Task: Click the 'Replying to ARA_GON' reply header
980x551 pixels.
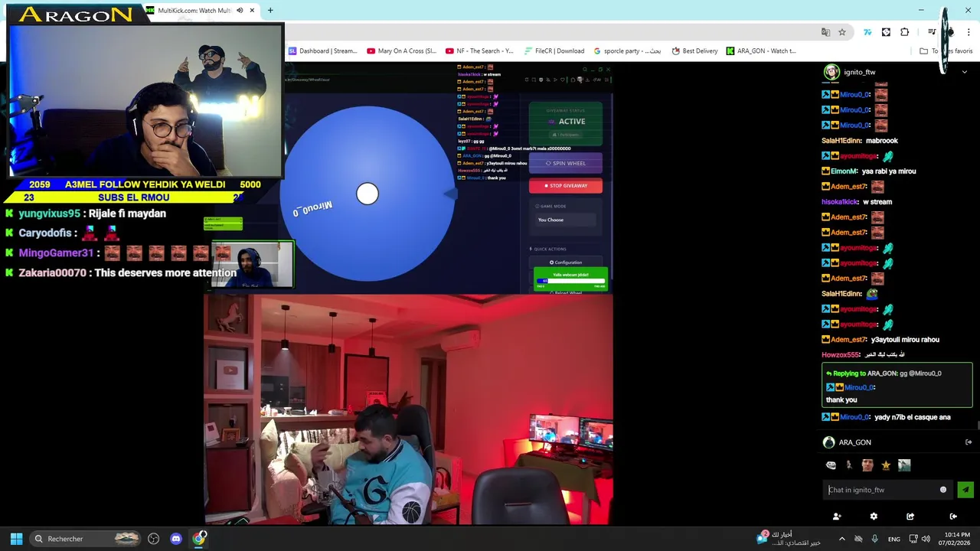Action: (884, 373)
